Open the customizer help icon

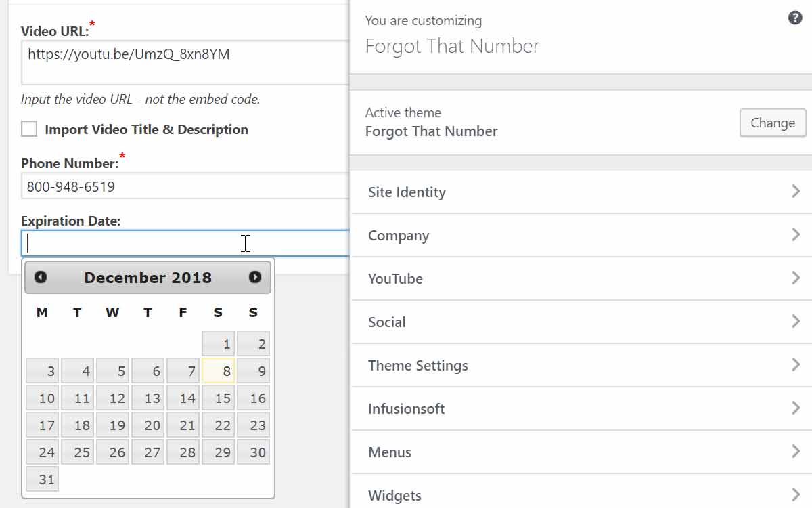(796, 18)
